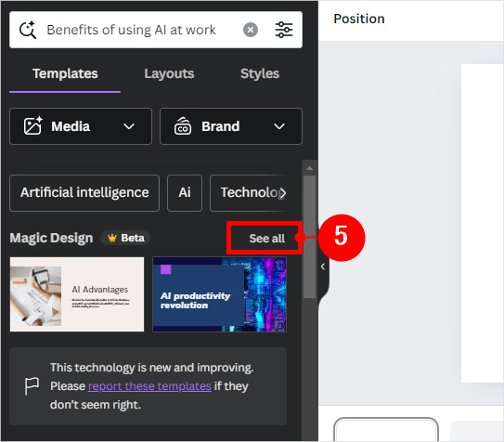Click the panel scrollbar up arrow
This screenshot has width=504, height=442.
[309, 168]
